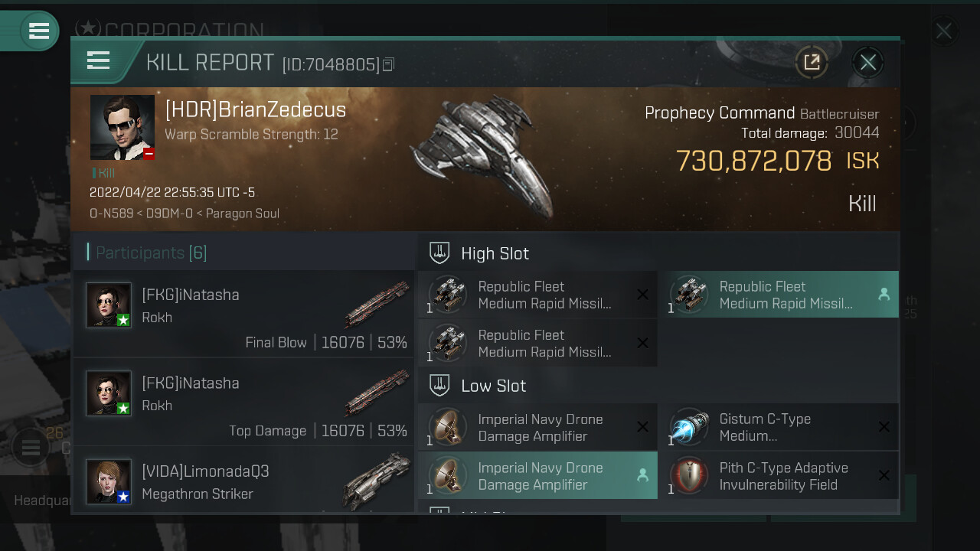
Task: Open the main menu in top-left corner
Action: coord(38,31)
